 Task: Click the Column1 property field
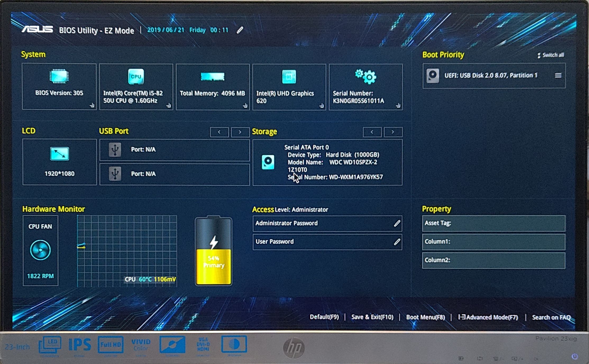494,242
